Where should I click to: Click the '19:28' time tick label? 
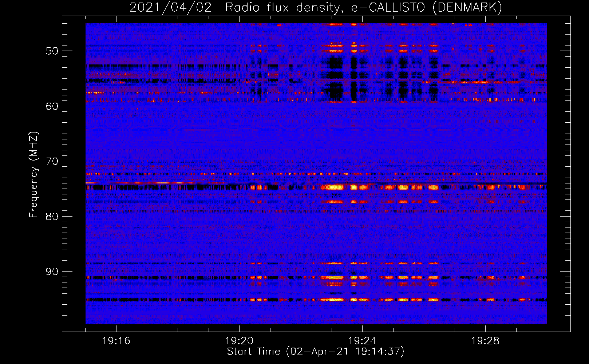point(485,341)
